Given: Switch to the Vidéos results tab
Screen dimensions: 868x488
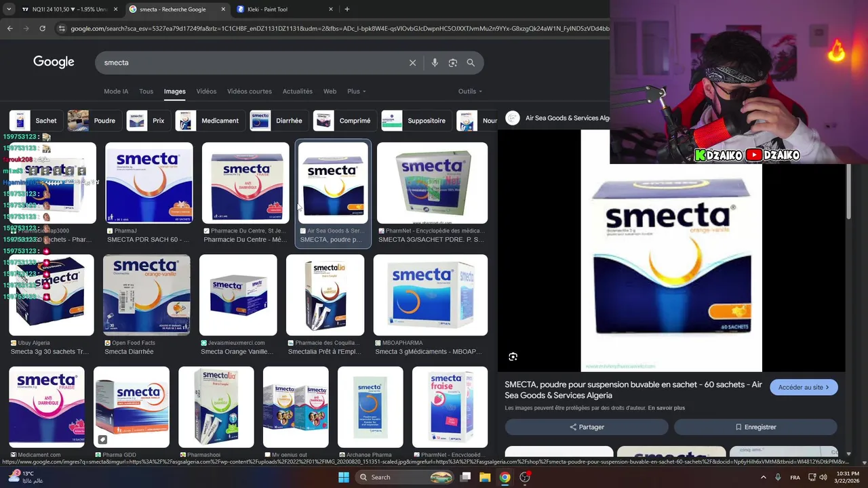Looking at the screenshot, I should 206,91.
